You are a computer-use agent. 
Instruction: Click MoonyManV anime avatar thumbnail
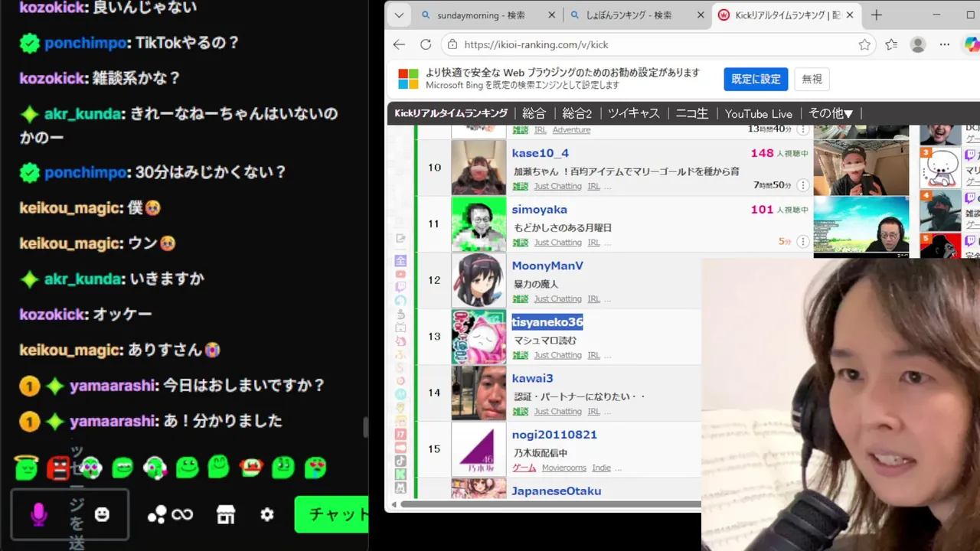point(479,280)
